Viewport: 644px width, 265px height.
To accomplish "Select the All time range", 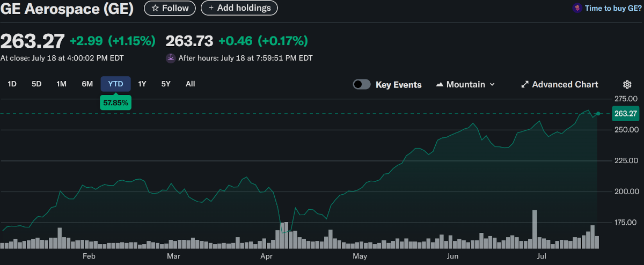I will [x=191, y=84].
